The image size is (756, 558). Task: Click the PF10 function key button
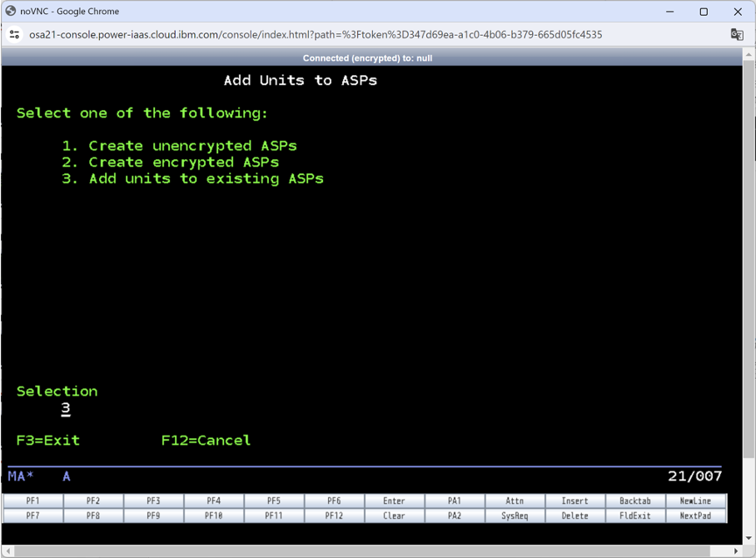(214, 516)
